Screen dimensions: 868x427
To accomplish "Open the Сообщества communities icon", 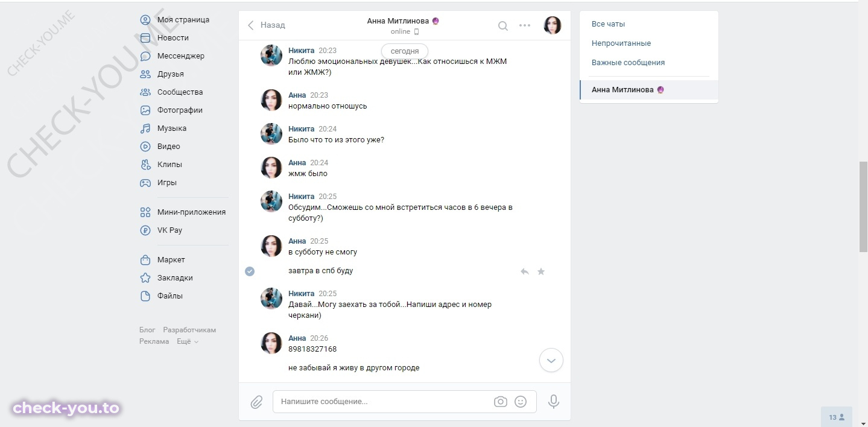I will coord(145,92).
